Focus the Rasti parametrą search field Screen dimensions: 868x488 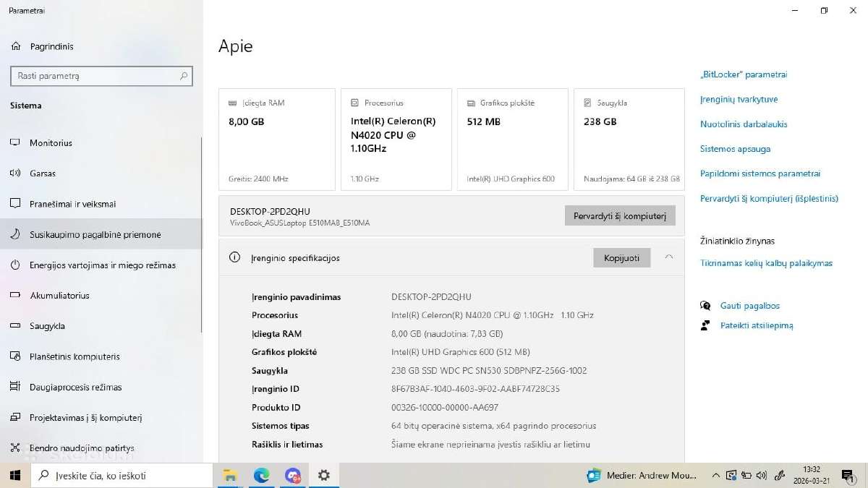101,76
